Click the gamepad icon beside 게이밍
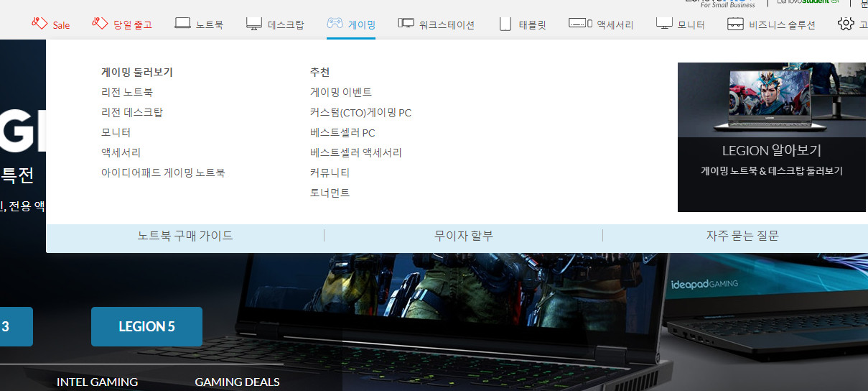The image size is (868, 391). [335, 24]
